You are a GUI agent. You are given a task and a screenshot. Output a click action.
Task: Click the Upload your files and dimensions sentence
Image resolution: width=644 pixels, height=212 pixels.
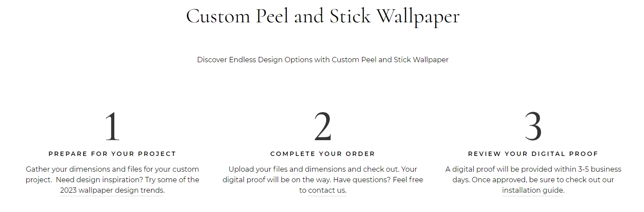(x=314, y=169)
